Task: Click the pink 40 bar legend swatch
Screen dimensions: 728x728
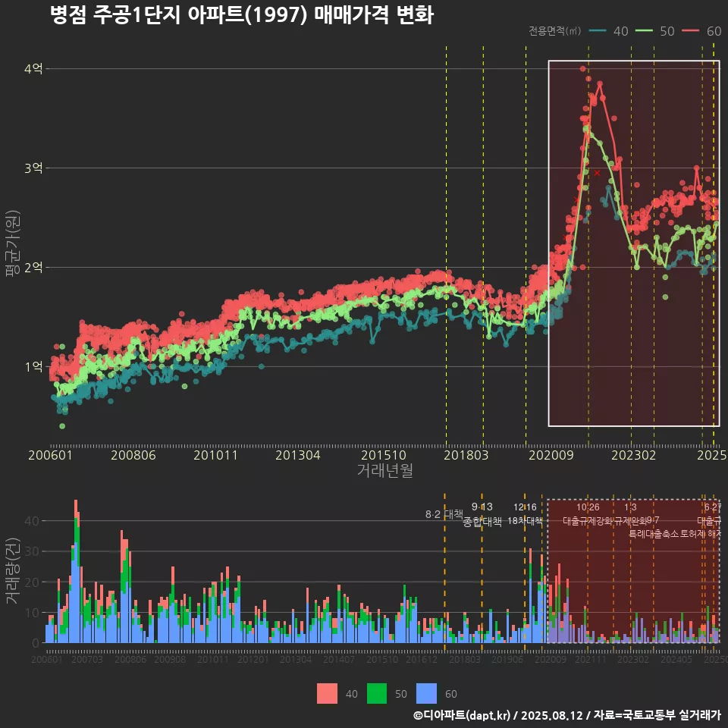Action: click(x=327, y=694)
